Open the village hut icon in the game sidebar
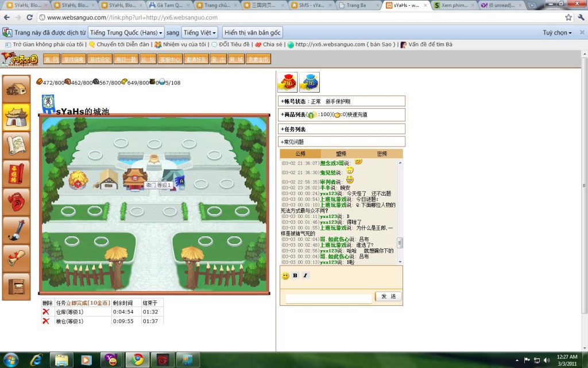The height and width of the screenshot is (368, 588). tap(16, 89)
